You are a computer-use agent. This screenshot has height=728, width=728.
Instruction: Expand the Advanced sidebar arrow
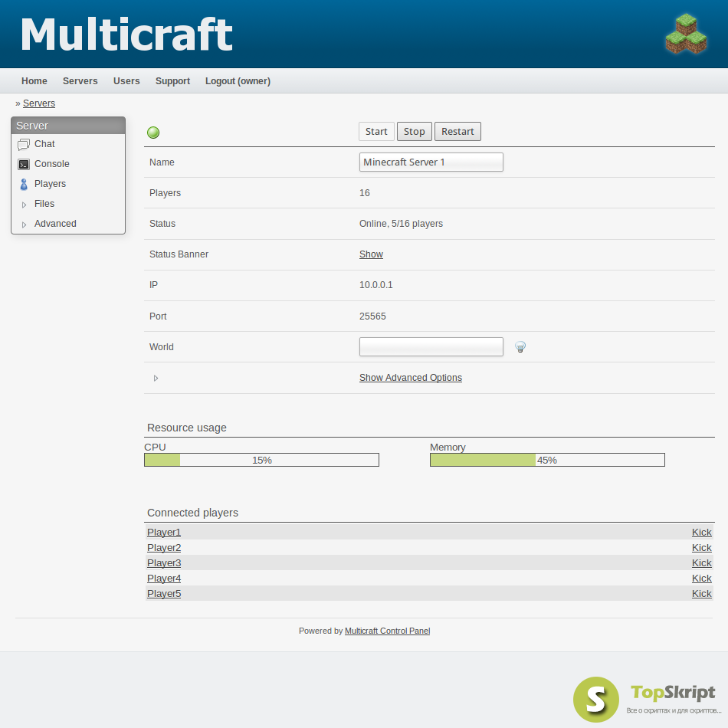click(25, 225)
